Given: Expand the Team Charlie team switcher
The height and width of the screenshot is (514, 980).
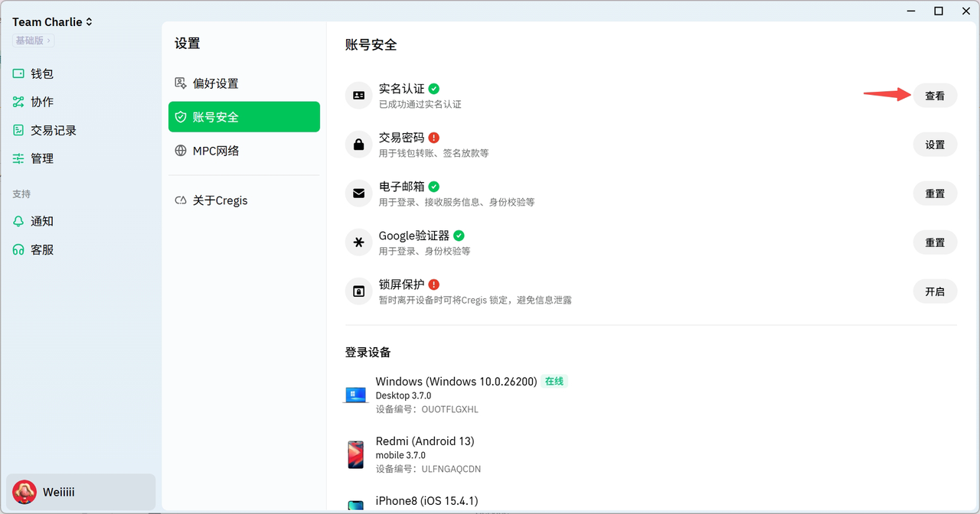Looking at the screenshot, I should point(52,22).
